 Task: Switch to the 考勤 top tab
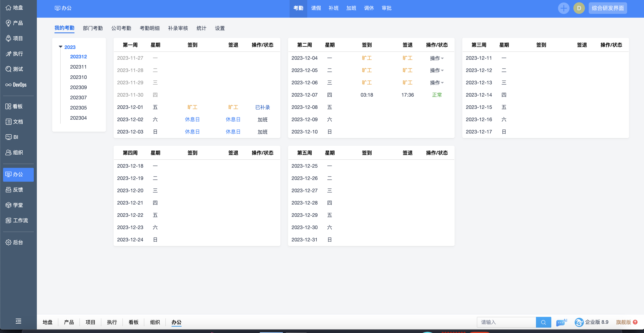click(x=298, y=8)
